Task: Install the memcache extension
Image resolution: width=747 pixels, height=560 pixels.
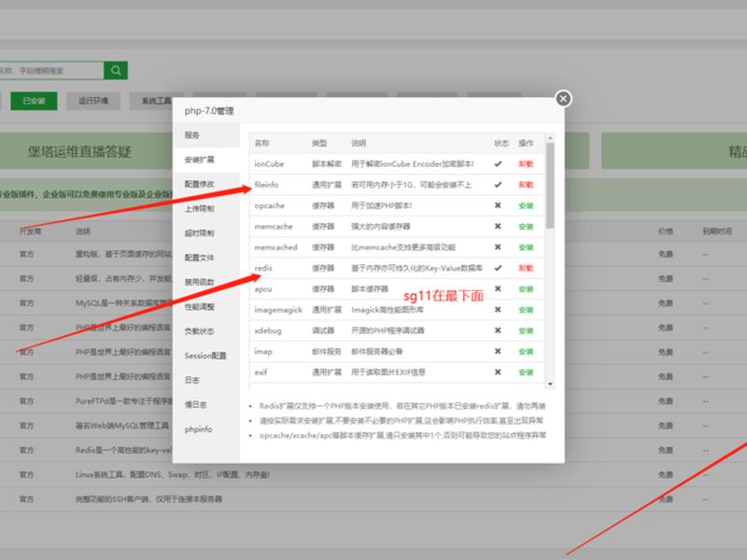Action: pos(526,227)
